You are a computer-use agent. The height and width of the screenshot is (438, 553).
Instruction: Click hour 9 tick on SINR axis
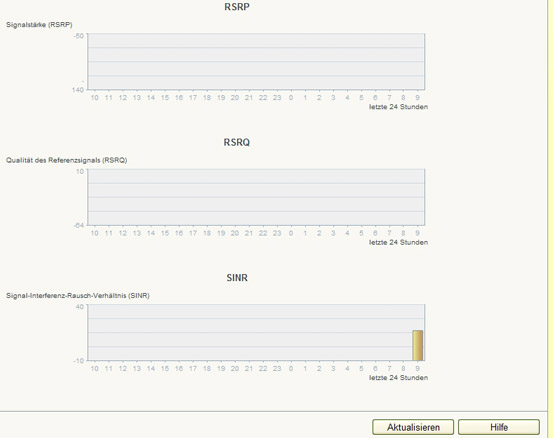point(418,369)
